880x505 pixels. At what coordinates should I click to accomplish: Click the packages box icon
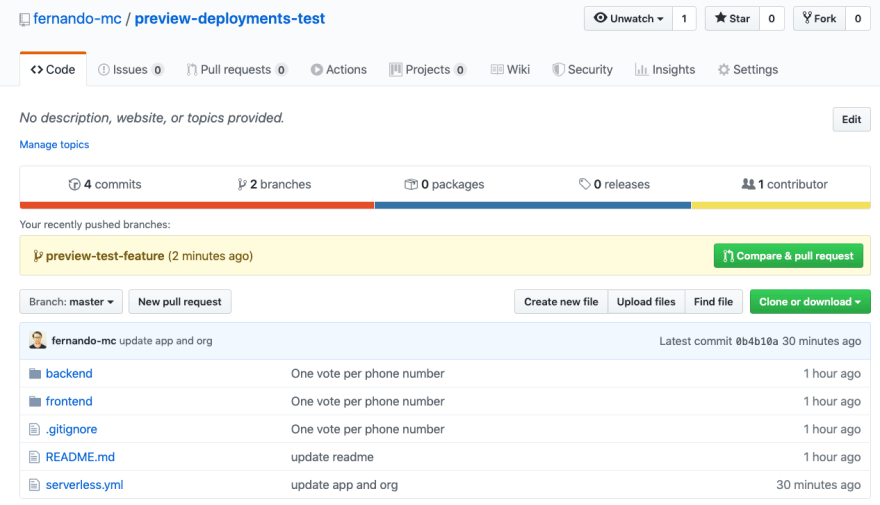pos(411,184)
